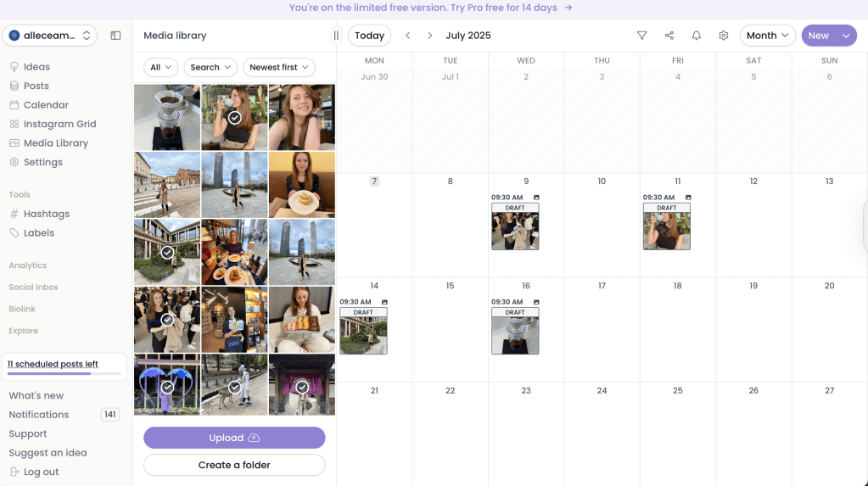Open the Month view dropdown
The image size is (868, 486).
[x=767, y=36]
